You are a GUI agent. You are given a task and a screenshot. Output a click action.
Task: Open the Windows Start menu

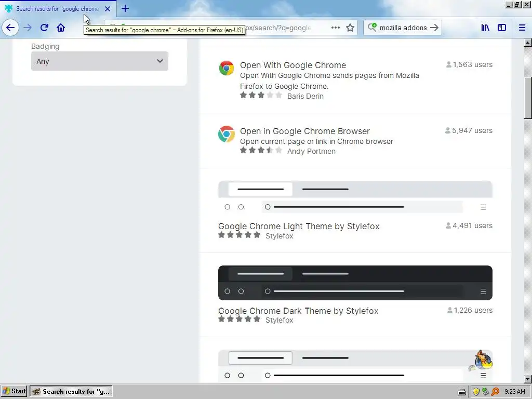(14, 391)
